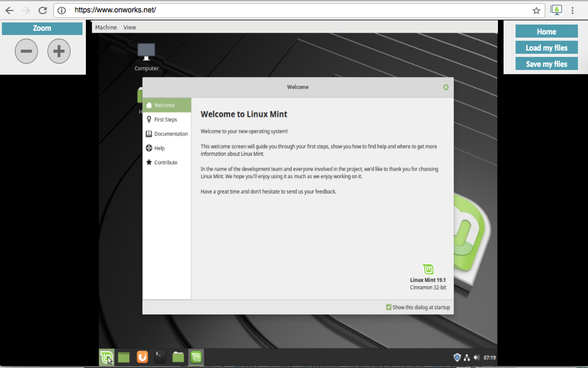
Task: Click the Welcome dialog title bar text
Action: pyautogui.click(x=298, y=87)
